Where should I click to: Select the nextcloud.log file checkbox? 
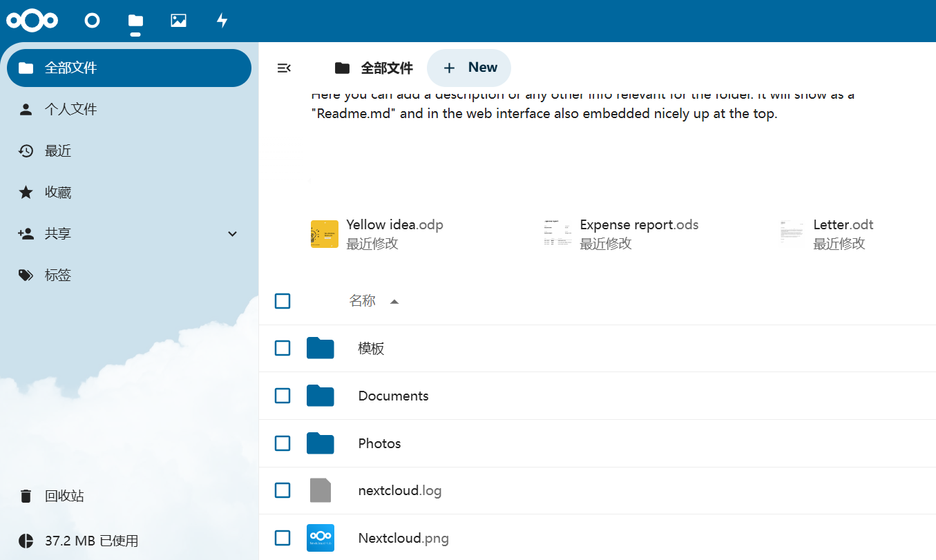pyautogui.click(x=283, y=490)
